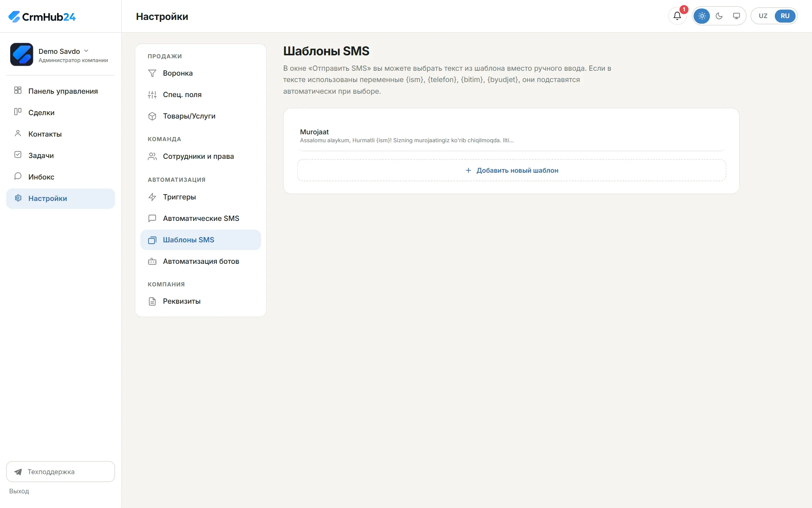Click the Demo Savdo company logo
812x508 pixels.
pos(21,54)
